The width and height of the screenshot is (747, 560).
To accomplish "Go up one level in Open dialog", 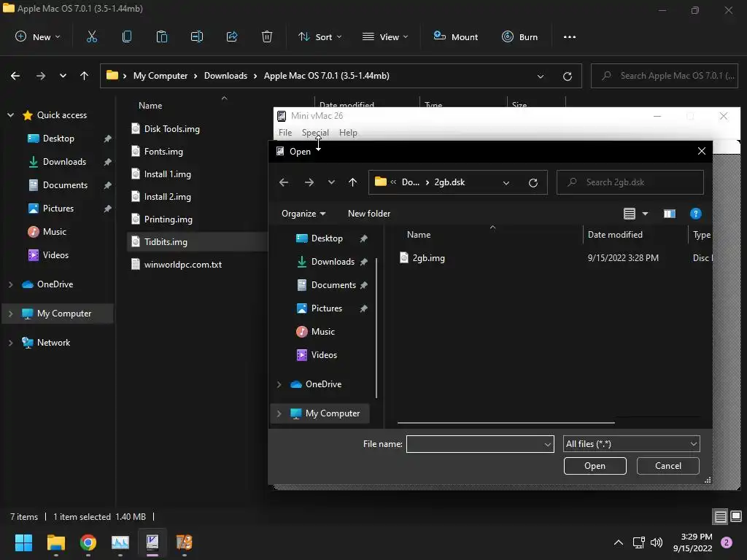I will (x=352, y=182).
